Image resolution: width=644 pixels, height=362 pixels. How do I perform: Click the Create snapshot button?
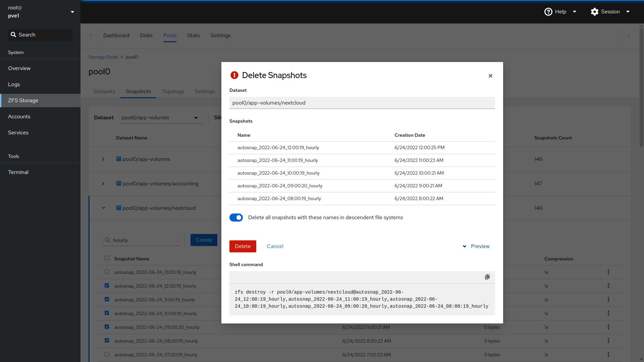coord(204,240)
